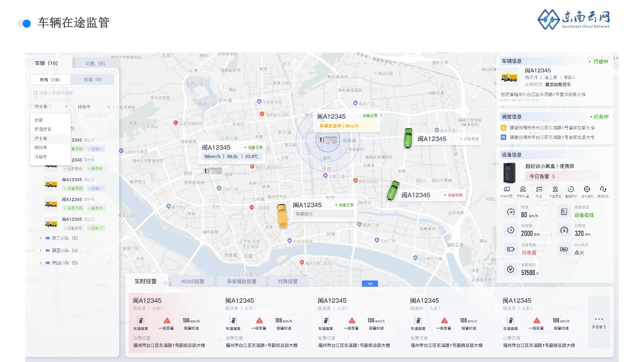Screen dimensions: 644x362
Task: Click the 设备拆除 status tag on map
Action: pyautogui.click(x=454, y=195)
